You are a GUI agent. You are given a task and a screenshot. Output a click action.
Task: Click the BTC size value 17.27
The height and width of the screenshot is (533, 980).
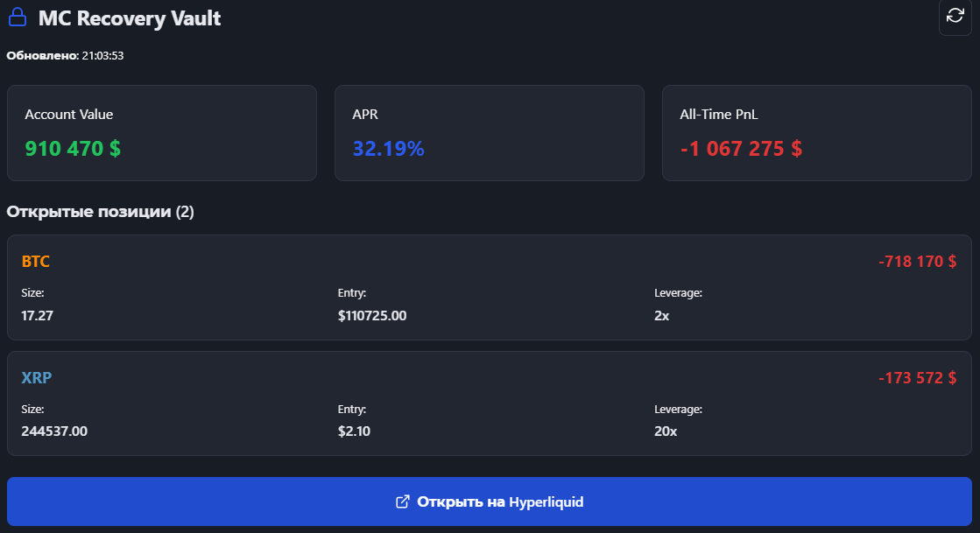(37, 315)
